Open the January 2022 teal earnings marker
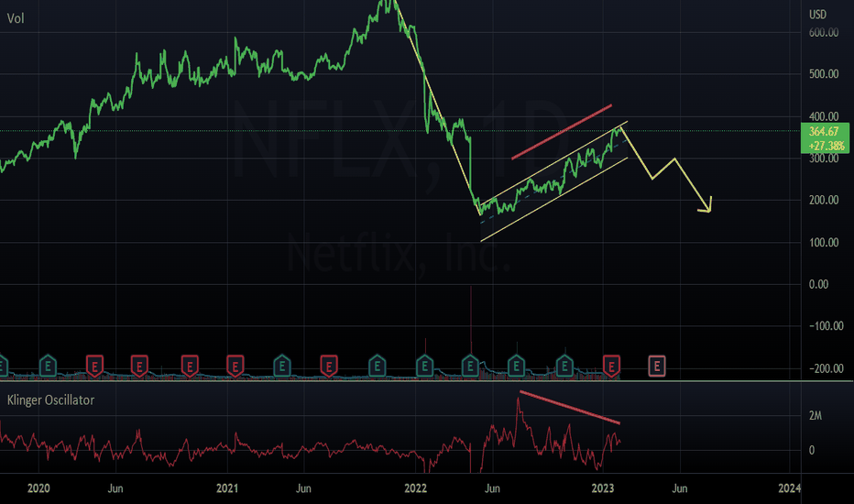The image size is (854, 504). coord(425,367)
